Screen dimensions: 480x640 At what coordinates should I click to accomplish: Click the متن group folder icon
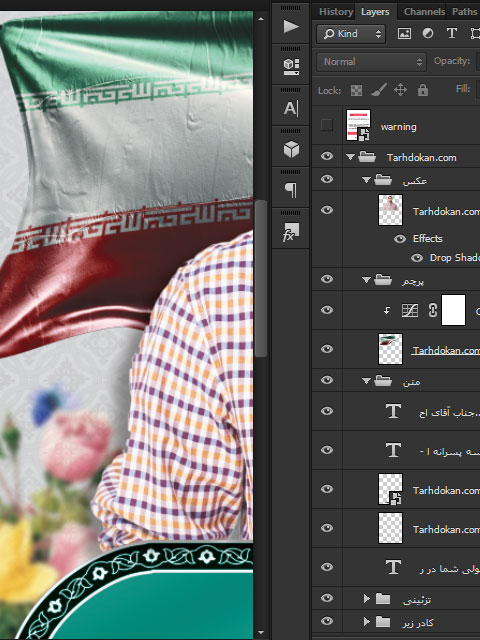pos(383,381)
